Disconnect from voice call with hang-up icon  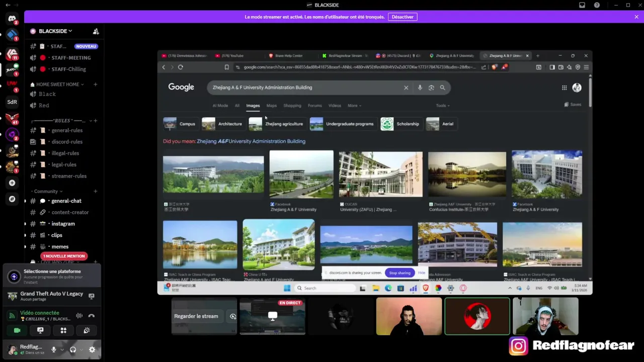point(92,316)
